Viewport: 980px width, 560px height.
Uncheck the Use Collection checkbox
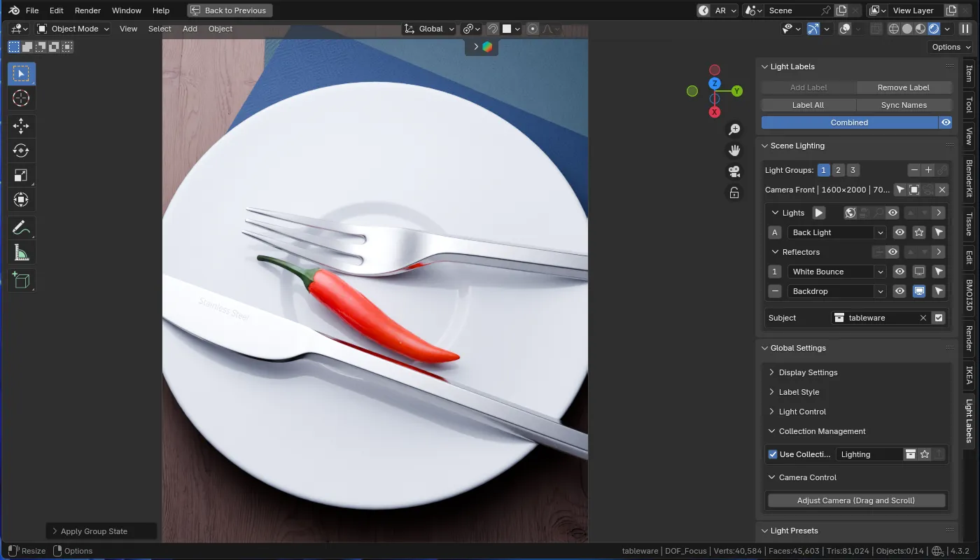coord(773,454)
